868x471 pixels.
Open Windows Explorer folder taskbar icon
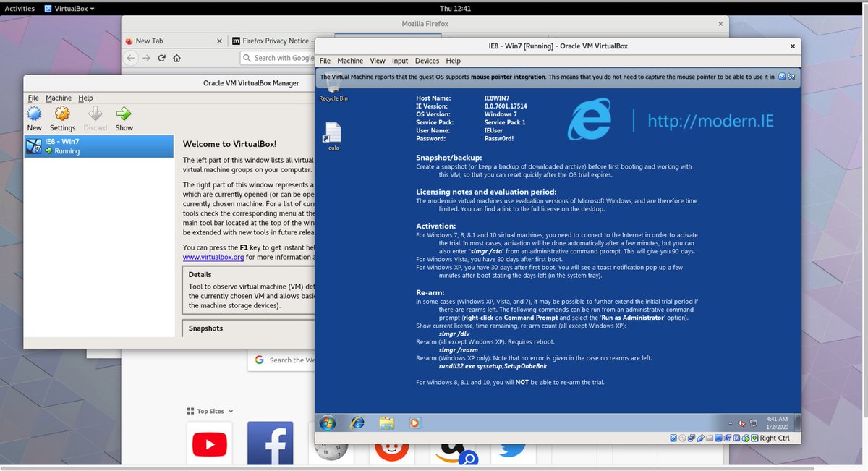[x=386, y=423]
